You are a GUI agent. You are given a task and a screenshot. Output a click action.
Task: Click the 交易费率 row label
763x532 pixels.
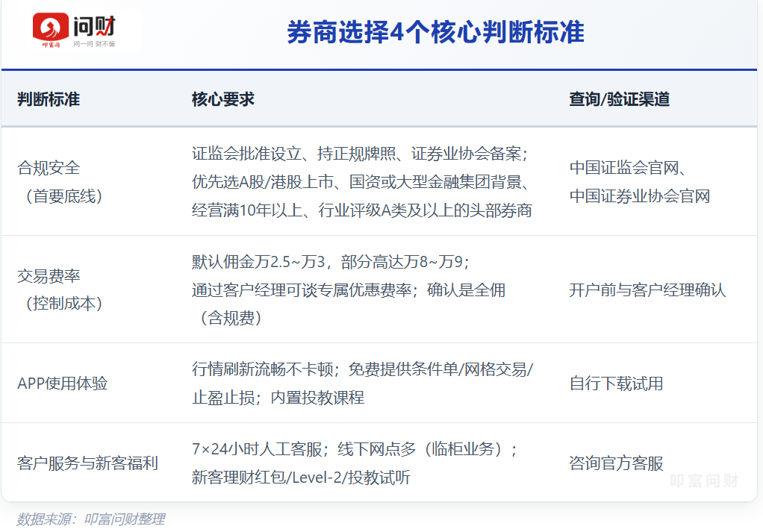49,276
